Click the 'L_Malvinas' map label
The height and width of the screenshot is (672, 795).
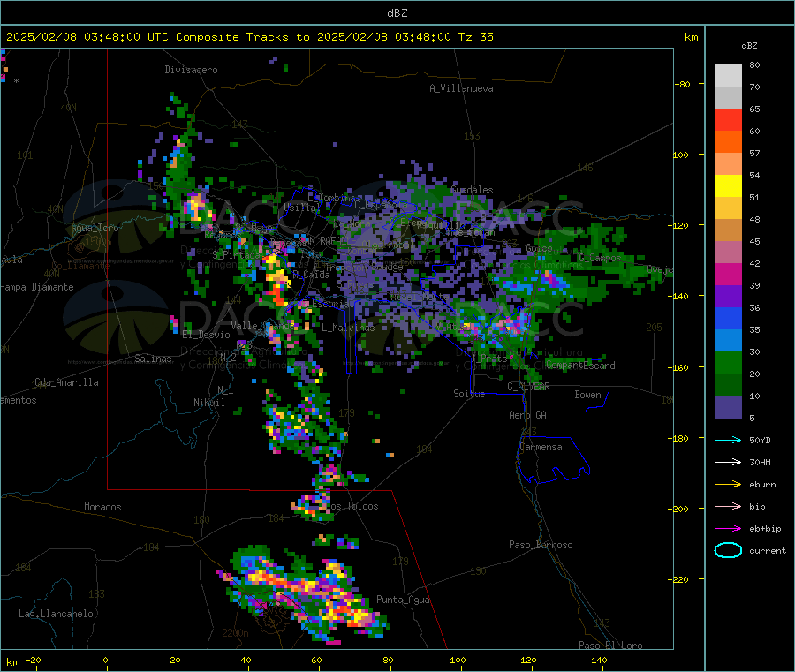point(348,328)
